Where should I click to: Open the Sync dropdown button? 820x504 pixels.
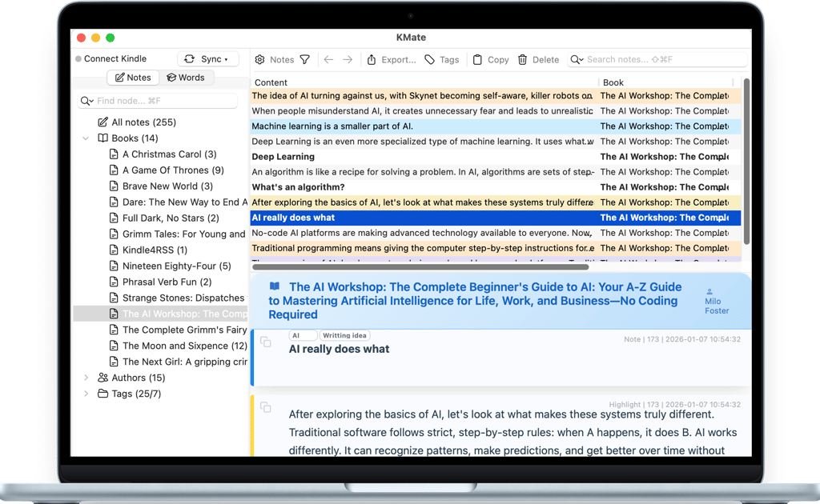208,59
